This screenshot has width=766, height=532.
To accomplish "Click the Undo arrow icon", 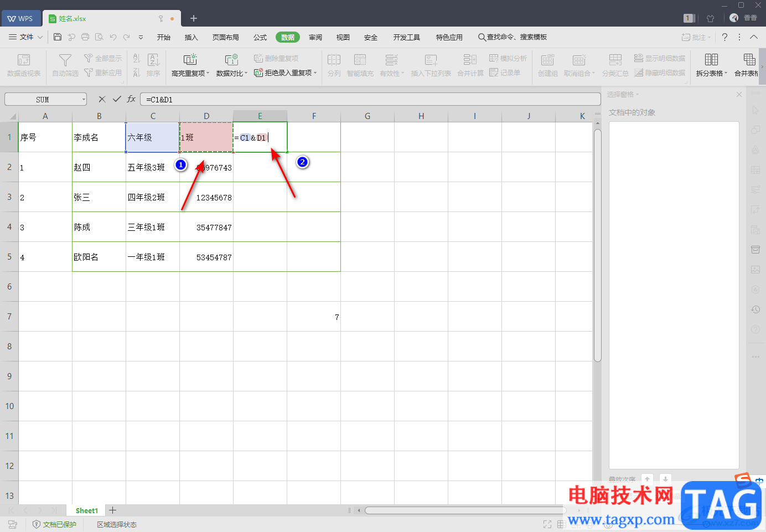I will 113,37.
